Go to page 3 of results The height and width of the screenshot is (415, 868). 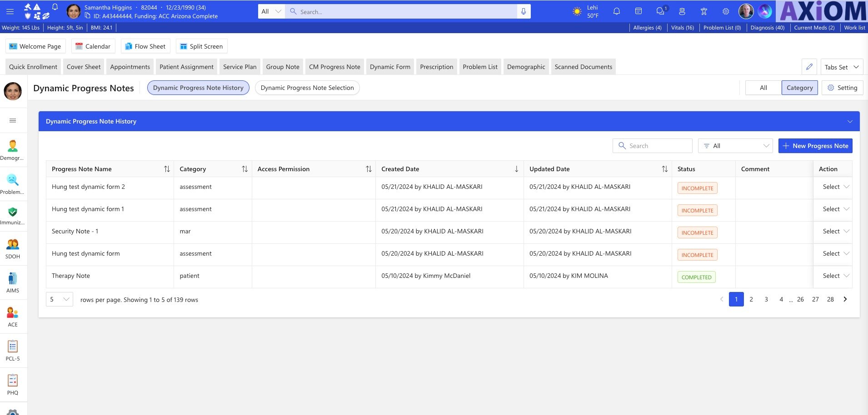[x=766, y=299]
